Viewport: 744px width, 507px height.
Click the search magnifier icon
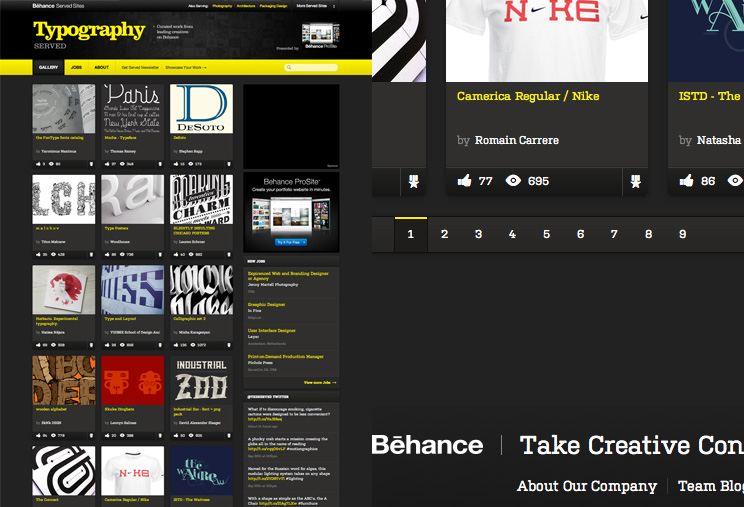(288, 68)
